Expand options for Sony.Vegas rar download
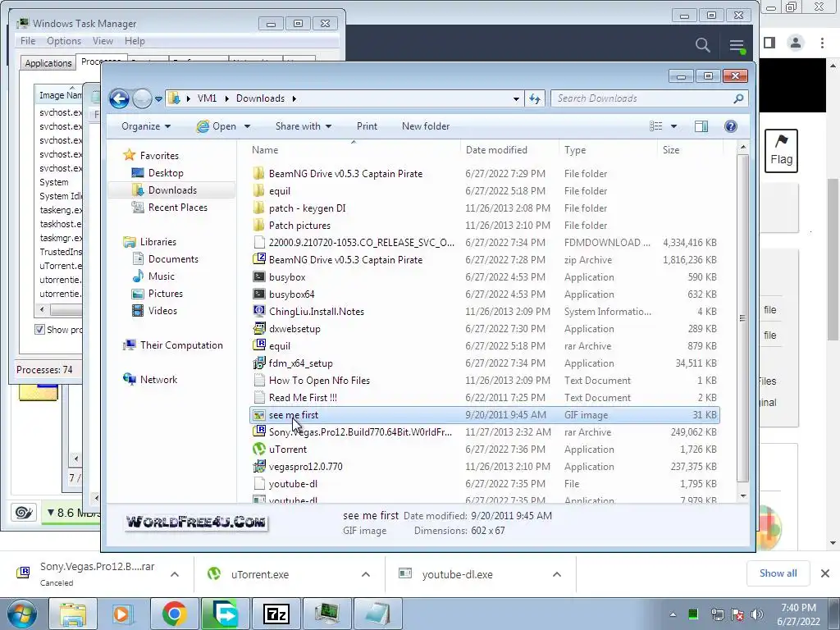 tap(174, 574)
